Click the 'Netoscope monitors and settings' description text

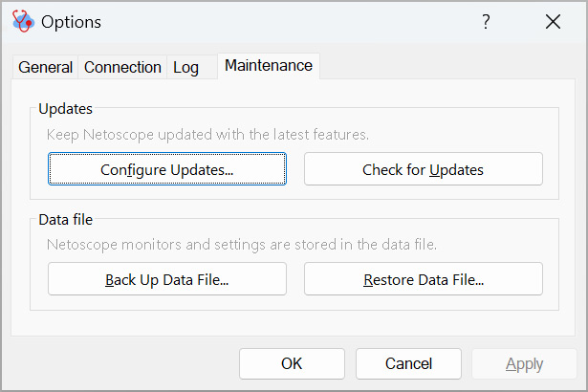tap(242, 245)
